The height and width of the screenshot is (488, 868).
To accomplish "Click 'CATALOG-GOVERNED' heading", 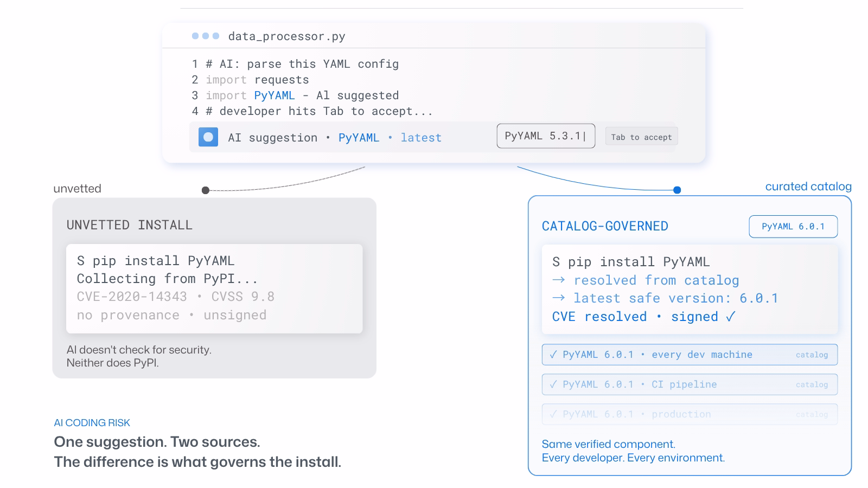I will [x=605, y=226].
